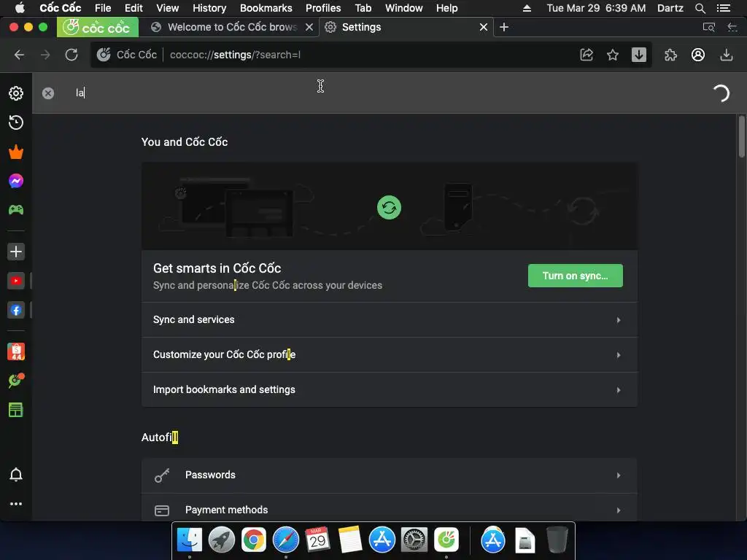Clear the settings search text
This screenshot has width=747, height=560.
tap(48, 93)
